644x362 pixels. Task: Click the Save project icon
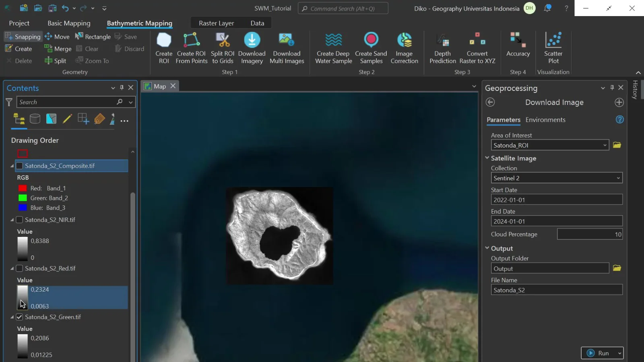(x=52, y=8)
